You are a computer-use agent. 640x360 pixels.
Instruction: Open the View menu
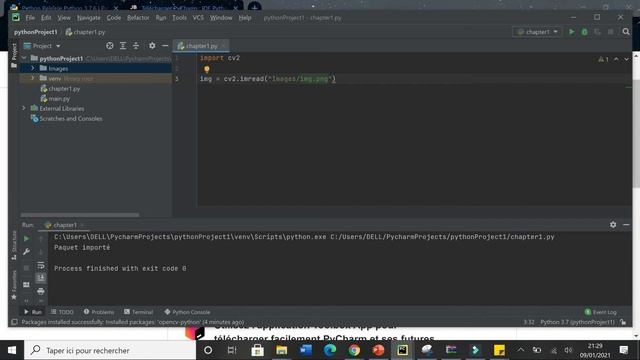click(64, 18)
